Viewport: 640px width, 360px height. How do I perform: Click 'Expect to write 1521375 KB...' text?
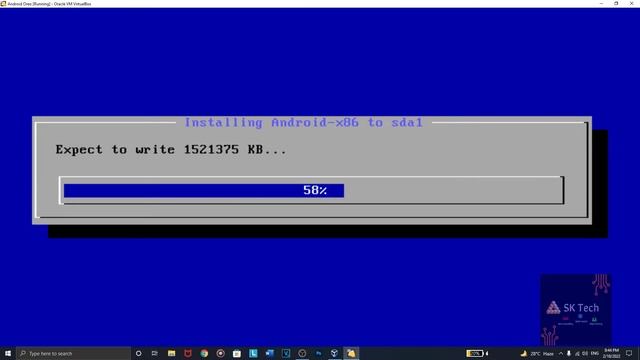171,150
